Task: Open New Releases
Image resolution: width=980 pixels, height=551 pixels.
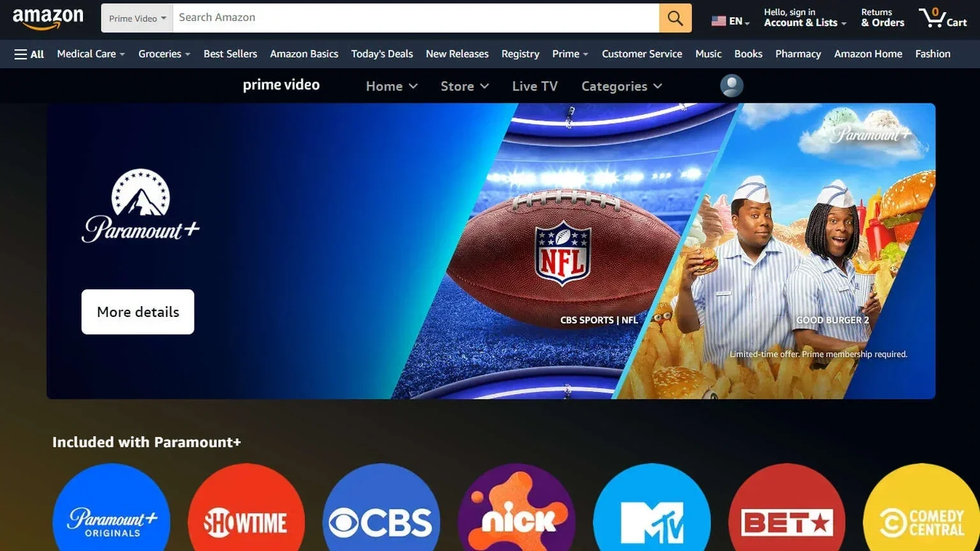Action: pos(457,54)
